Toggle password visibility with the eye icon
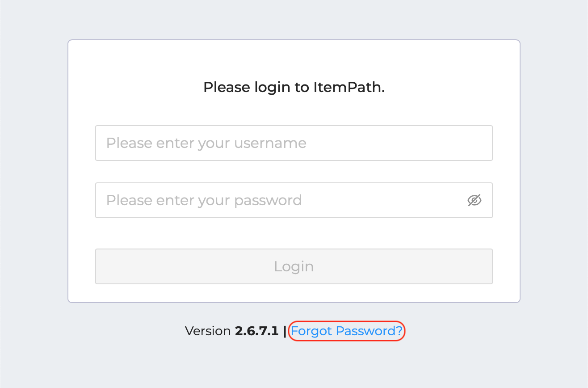 point(475,200)
